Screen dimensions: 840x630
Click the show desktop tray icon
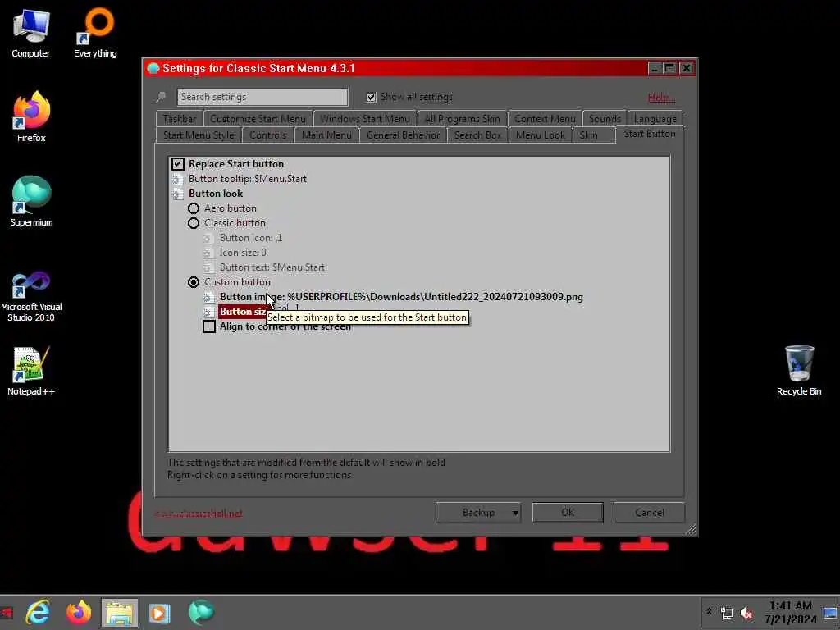tap(830, 612)
